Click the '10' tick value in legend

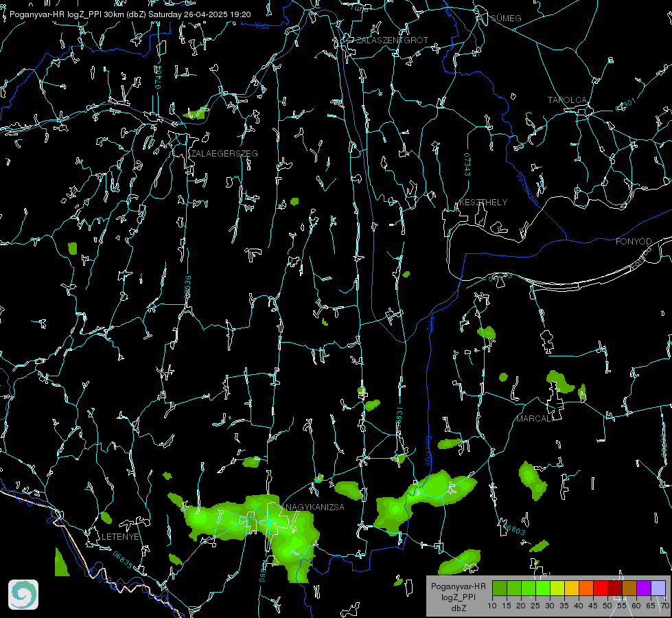492,606
